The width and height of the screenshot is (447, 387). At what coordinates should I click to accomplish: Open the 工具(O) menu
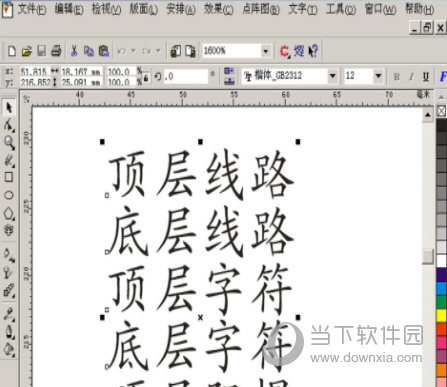(341, 9)
